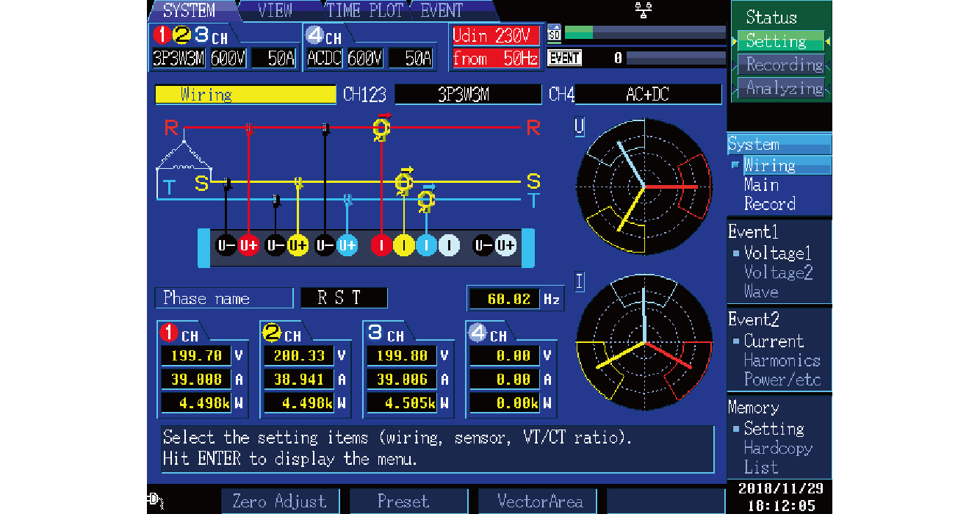Click the yellow I current terminal

(403, 246)
